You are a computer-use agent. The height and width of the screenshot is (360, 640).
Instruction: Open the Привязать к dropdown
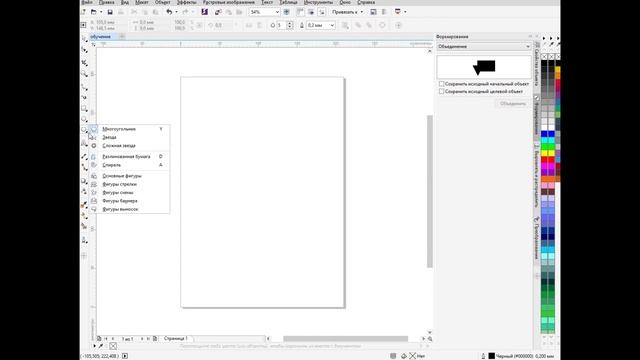[x=347, y=12]
